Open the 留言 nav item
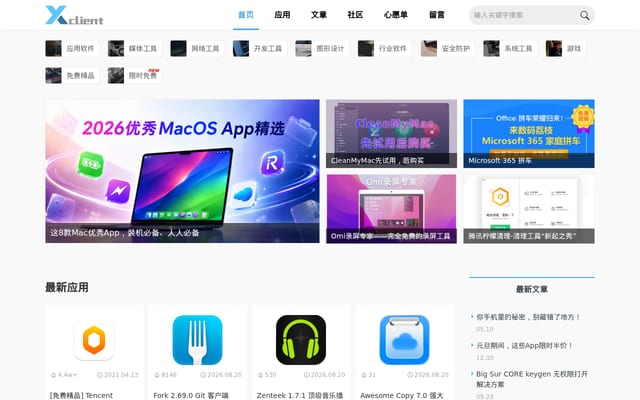The image size is (640, 400). 437,15
